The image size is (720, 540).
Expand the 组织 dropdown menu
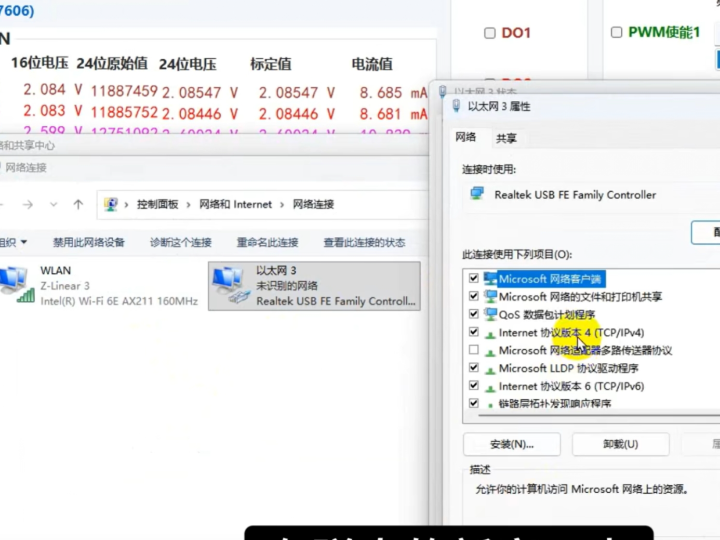coord(12,242)
